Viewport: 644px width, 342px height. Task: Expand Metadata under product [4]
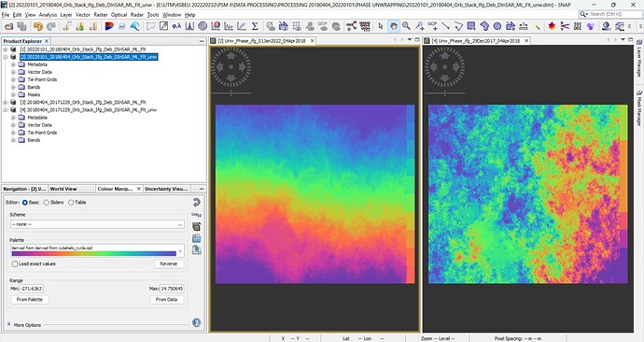(13, 118)
